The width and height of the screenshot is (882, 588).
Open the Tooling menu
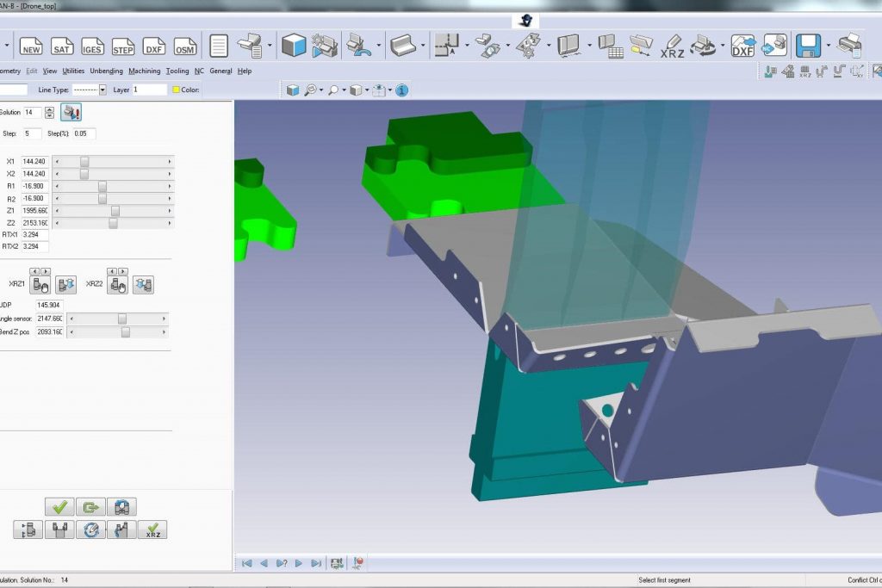click(x=177, y=71)
